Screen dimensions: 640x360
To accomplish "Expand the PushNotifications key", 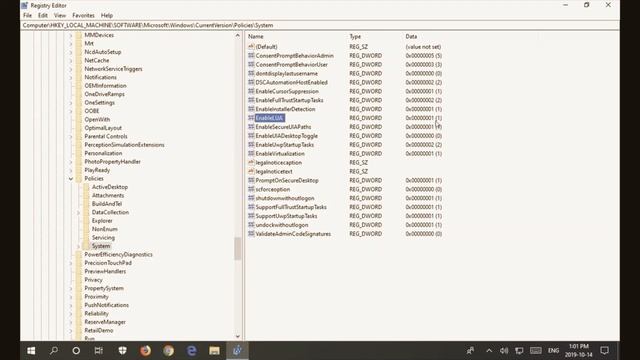I will pos(71,305).
